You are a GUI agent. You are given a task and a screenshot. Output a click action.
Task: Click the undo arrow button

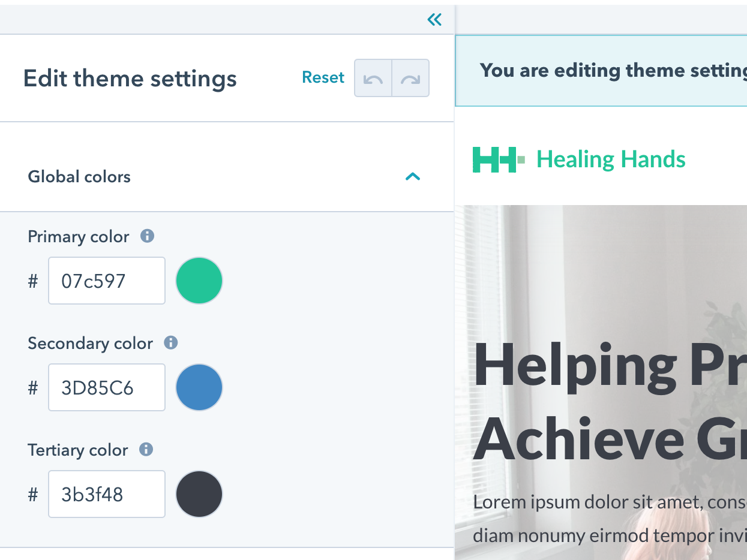pos(373,78)
